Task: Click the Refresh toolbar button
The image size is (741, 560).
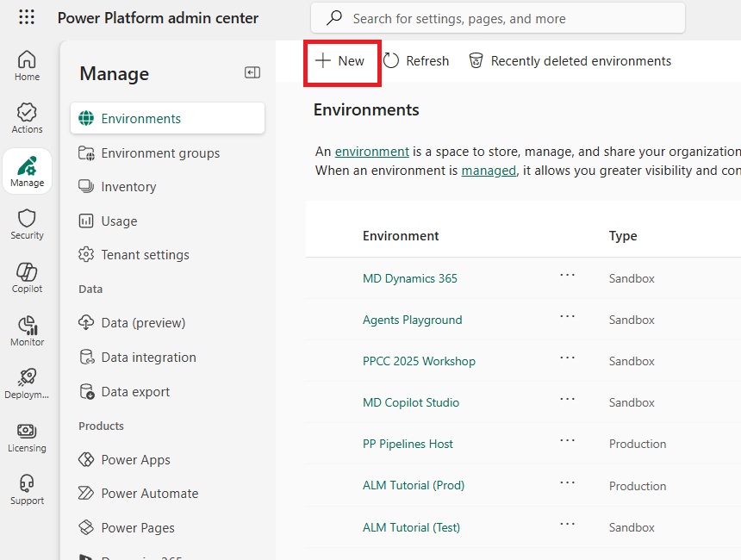Action: (x=416, y=61)
